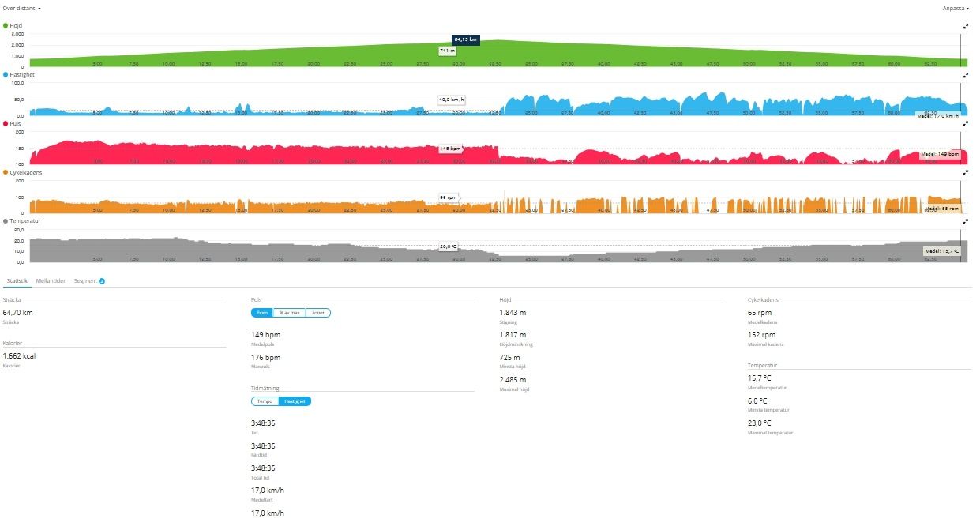The image size is (980, 519).
Task: Select bpm heart rate display option
Action: point(263,313)
